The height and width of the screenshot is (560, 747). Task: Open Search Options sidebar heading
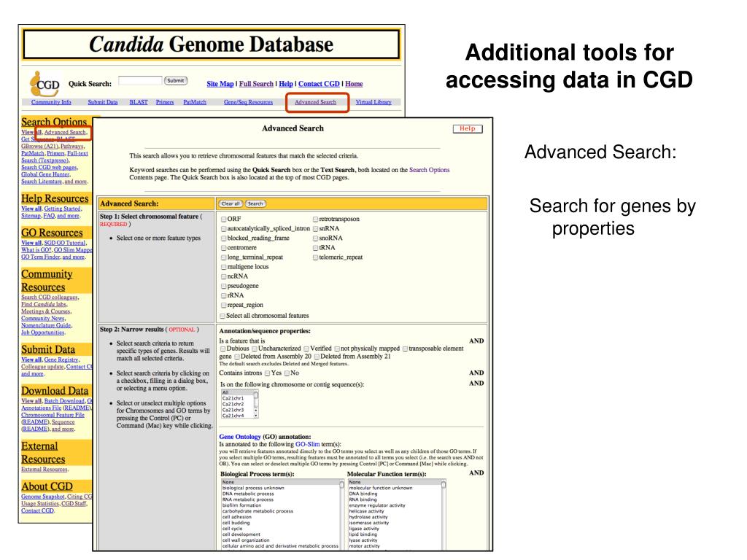pos(54,122)
